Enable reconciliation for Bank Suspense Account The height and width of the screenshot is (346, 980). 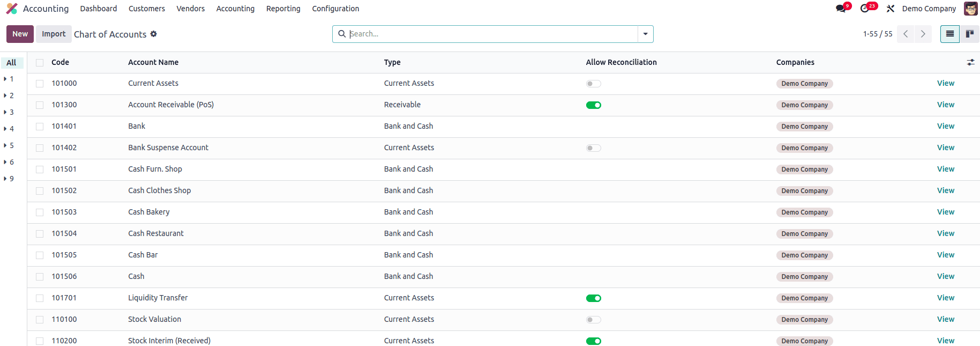[x=594, y=148]
